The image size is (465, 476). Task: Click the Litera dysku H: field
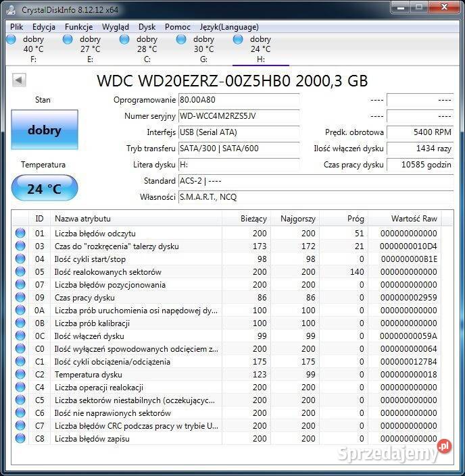click(x=239, y=165)
